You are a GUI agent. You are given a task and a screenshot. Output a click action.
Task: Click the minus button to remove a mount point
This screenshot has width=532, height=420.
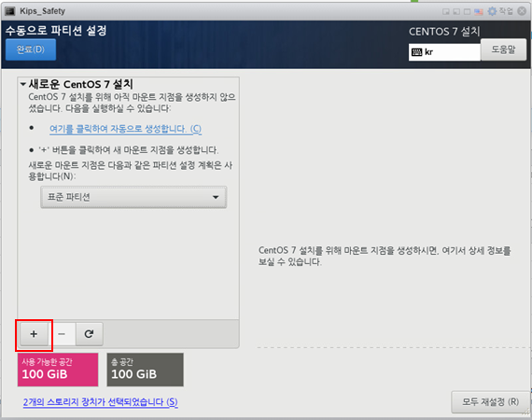pos(62,334)
